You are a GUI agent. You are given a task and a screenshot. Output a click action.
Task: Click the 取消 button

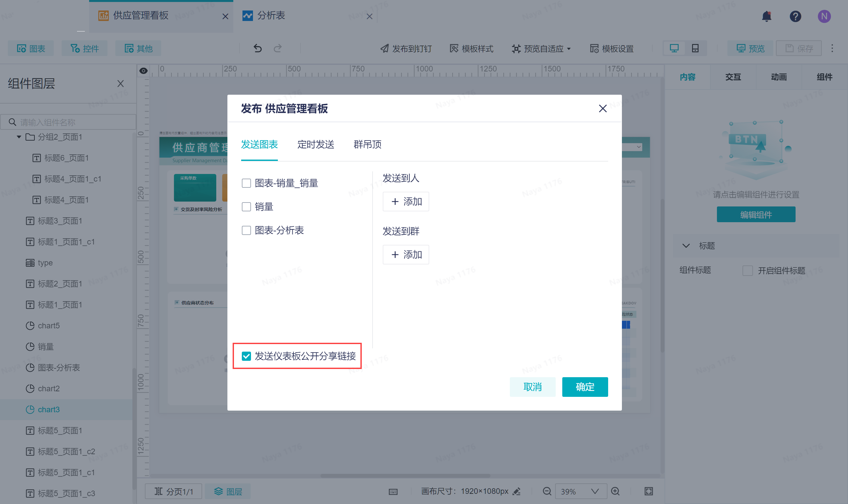tap(532, 387)
